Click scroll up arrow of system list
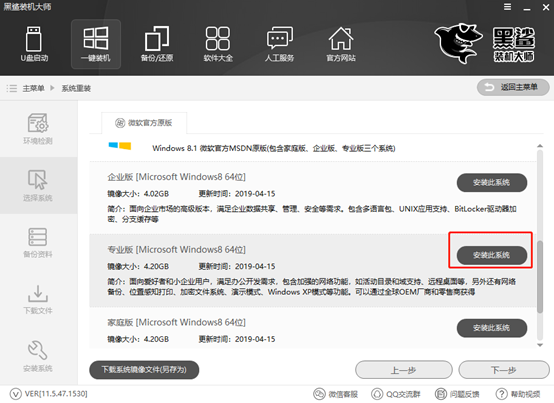554x403 pixels. 540,146
